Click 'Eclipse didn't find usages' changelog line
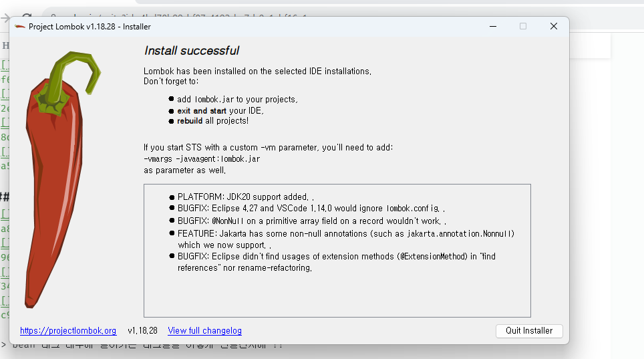 (337, 262)
